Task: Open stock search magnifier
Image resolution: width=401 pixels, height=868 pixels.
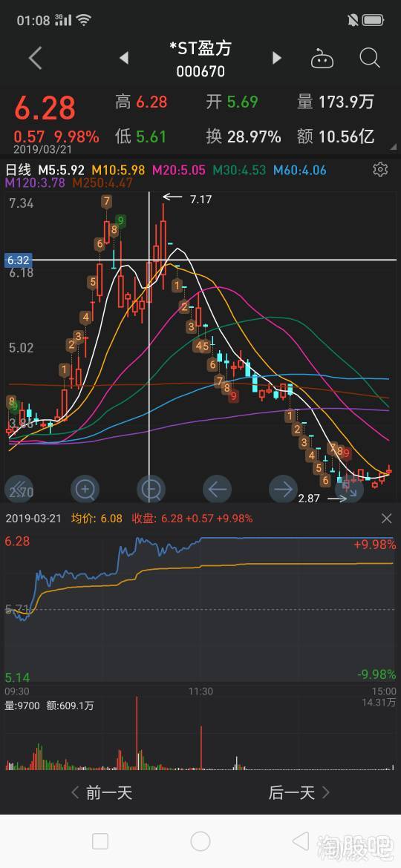Action: (369, 58)
